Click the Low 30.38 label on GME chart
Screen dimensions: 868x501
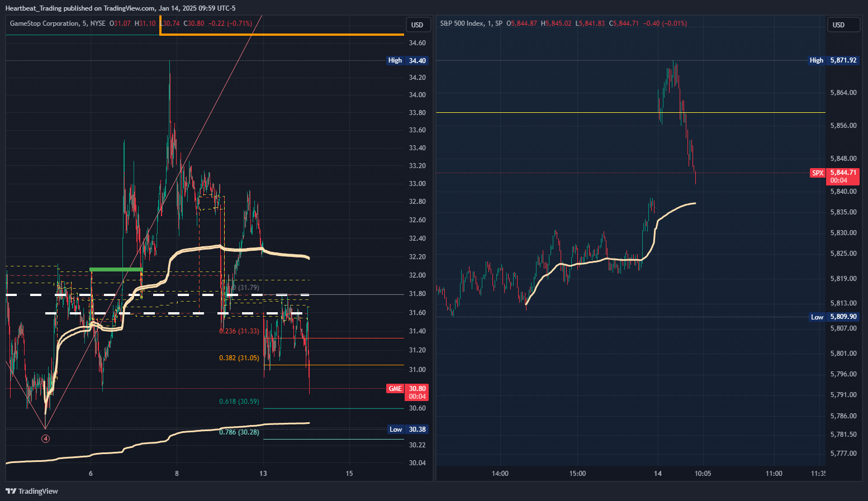(407, 430)
